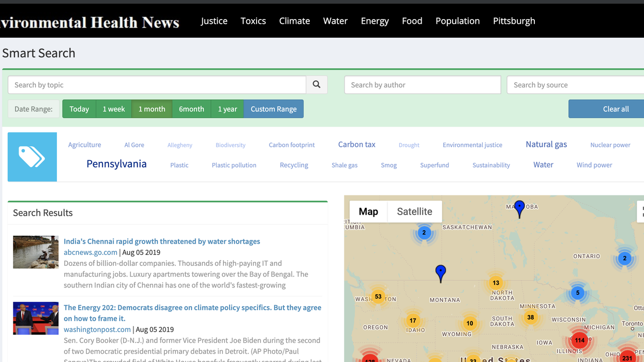
Task: Open the Chennai water shortages article link
Action: click(162, 241)
